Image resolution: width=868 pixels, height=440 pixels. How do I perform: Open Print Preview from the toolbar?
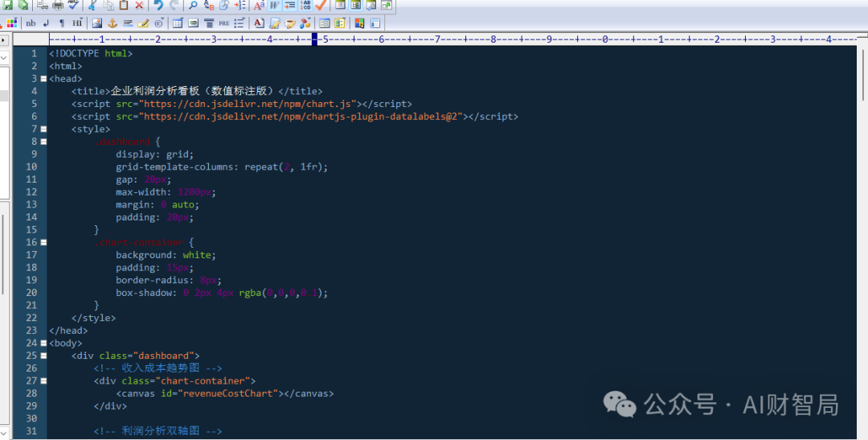pos(43,5)
